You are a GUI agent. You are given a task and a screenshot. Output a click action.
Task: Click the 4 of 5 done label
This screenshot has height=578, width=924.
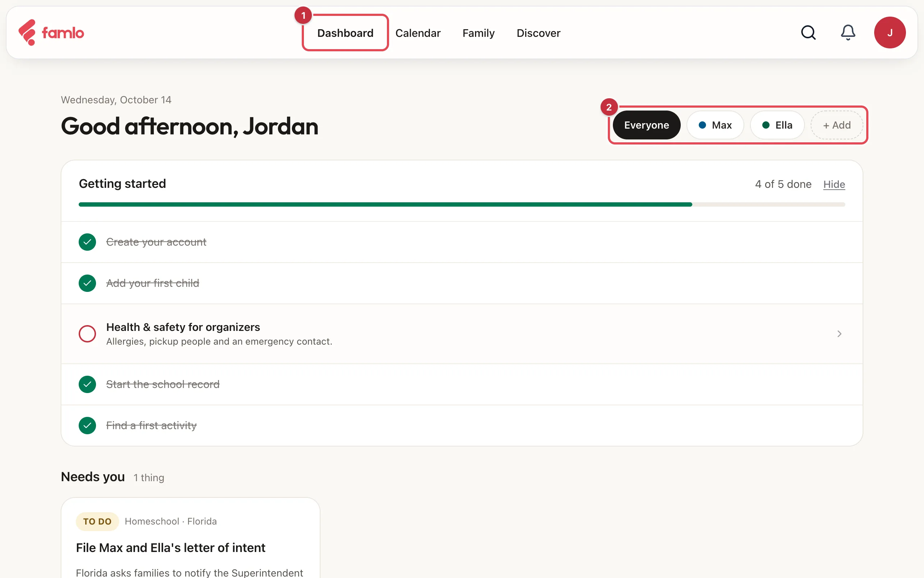pyautogui.click(x=783, y=184)
